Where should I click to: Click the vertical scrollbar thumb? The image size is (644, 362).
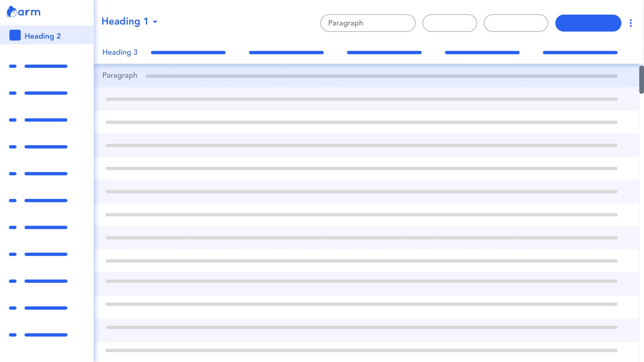point(641,79)
